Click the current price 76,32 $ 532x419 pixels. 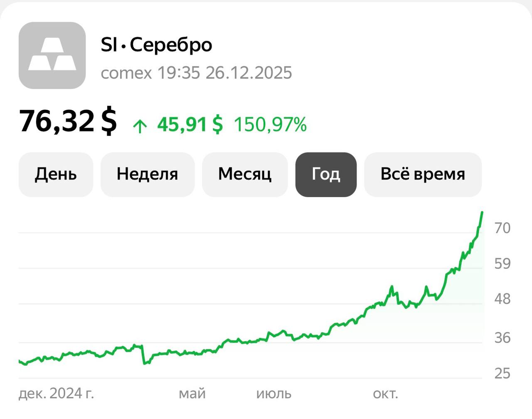[68, 123]
